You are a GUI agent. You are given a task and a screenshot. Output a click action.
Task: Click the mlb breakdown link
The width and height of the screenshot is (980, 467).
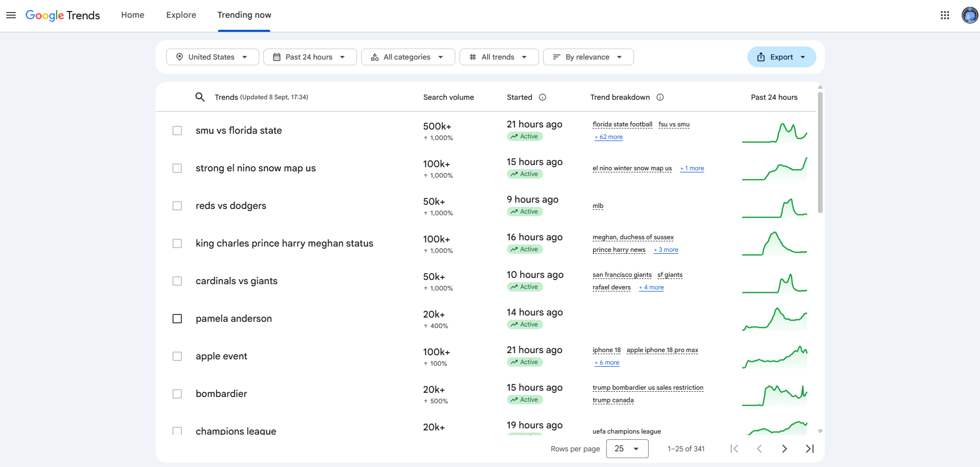598,206
